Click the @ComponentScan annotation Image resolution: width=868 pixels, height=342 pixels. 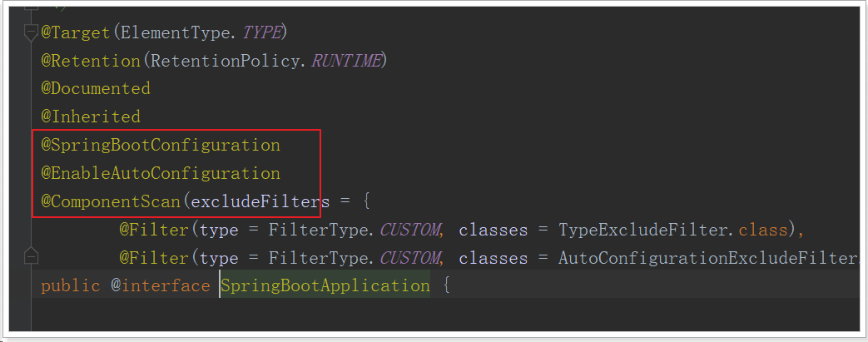110,201
